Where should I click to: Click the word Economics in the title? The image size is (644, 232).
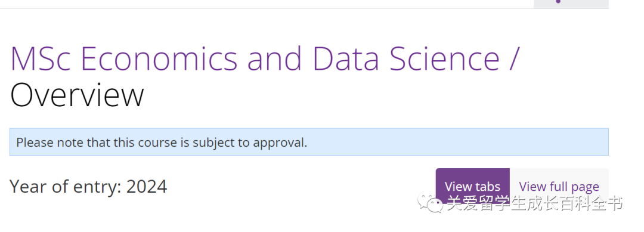pyautogui.click(x=160, y=58)
